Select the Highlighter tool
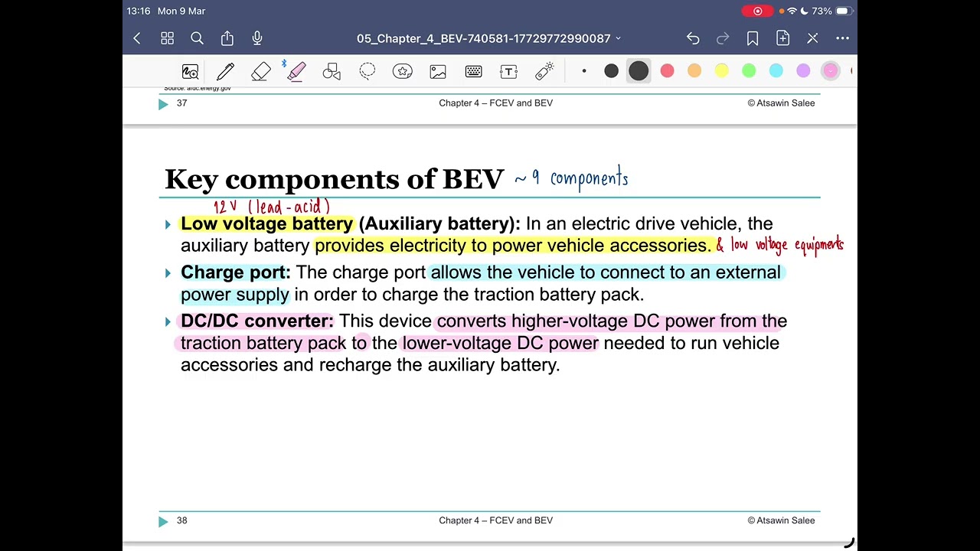This screenshot has height=551, width=980. click(x=296, y=72)
